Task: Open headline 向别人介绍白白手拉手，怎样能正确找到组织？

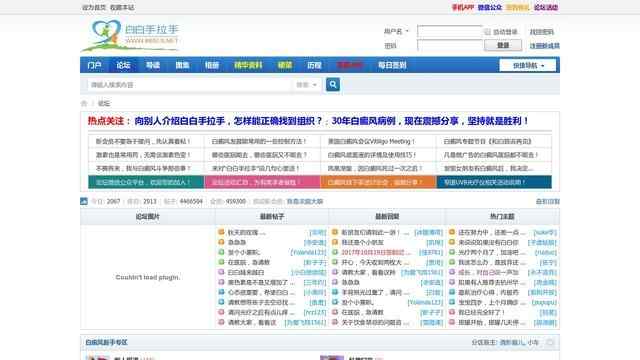Action: [x=228, y=121]
